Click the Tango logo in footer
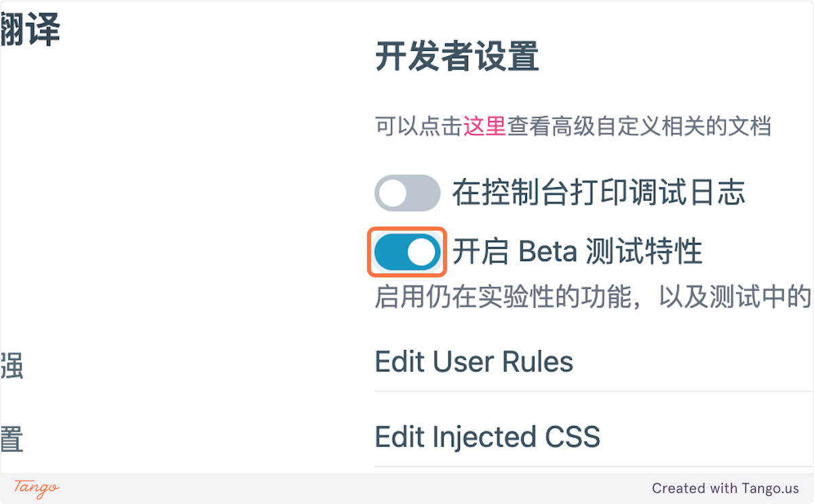 [37, 488]
